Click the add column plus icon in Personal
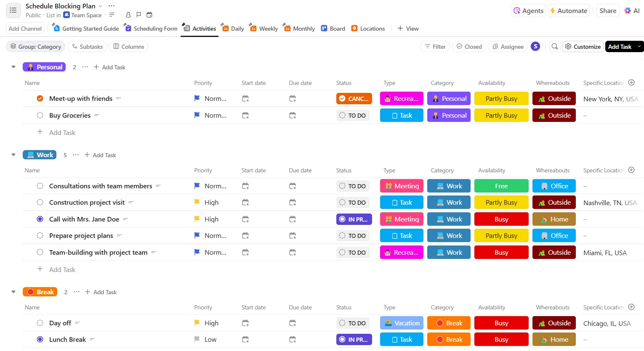Screen dimensions: 644x351 [631, 83]
